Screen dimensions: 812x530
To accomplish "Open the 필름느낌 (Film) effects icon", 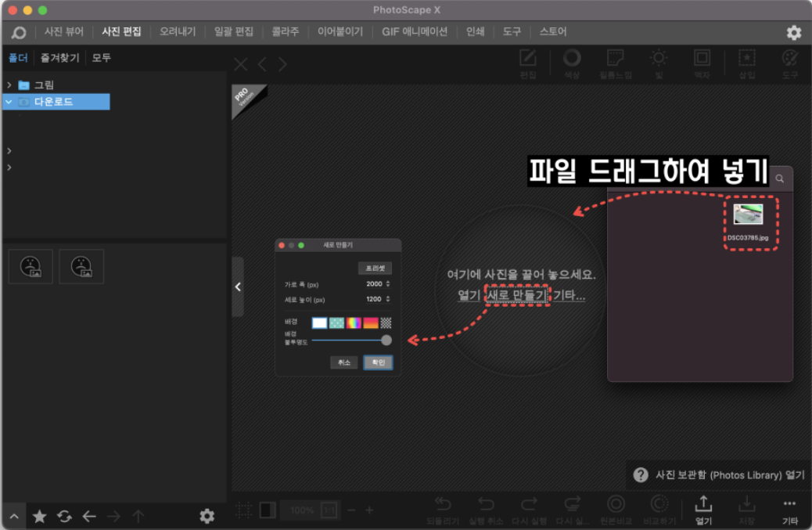I will (x=615, y=63).
